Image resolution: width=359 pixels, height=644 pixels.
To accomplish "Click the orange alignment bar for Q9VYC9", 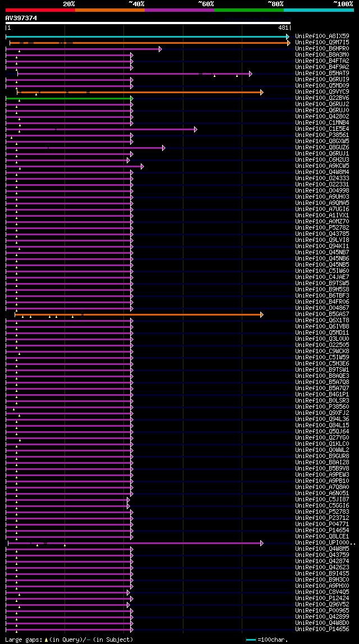I will (140, 93).
